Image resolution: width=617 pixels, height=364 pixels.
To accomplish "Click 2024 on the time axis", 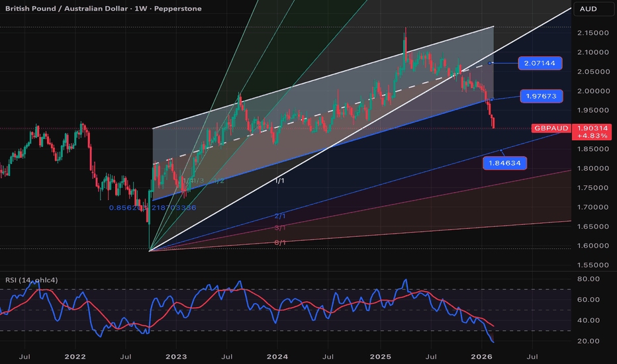I will pyautogui.click(x=277, y=357).
